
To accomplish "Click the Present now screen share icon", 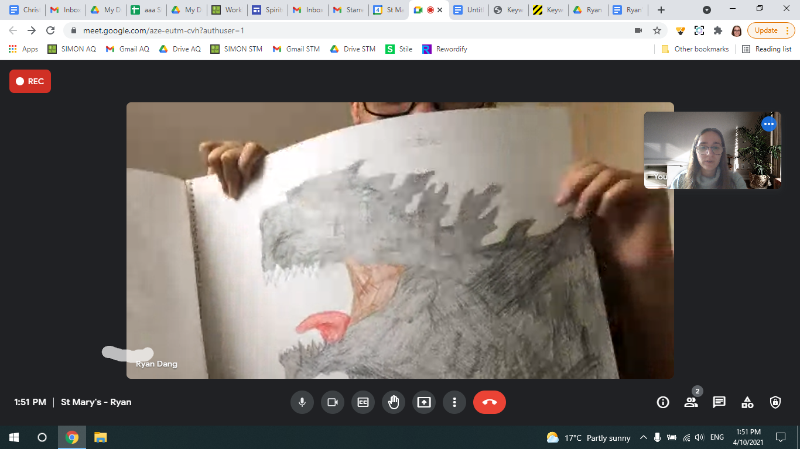I will (424, 402).
